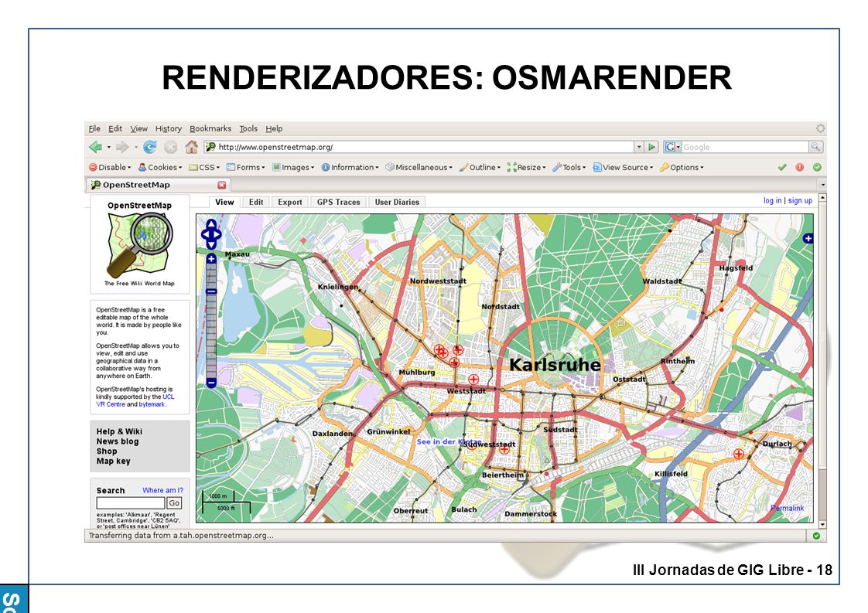Click the map pan control arrows
Screen dimensions: 868x613
pos(211,234)
